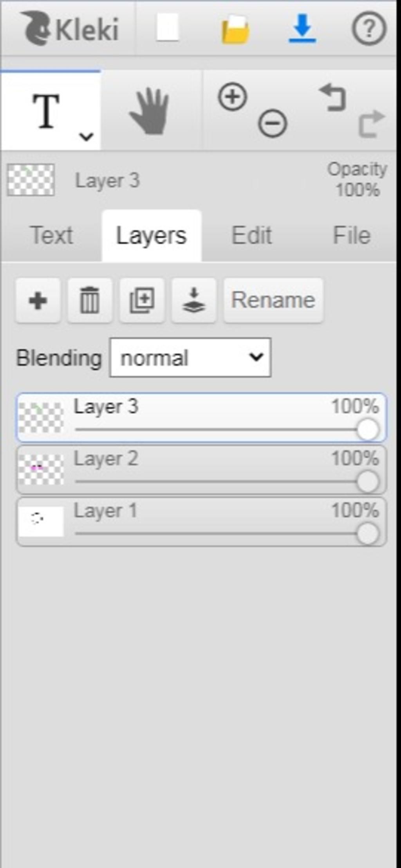Screen dimensions: 401x868
Task: Undo the last action
Action: pos(333,97)
